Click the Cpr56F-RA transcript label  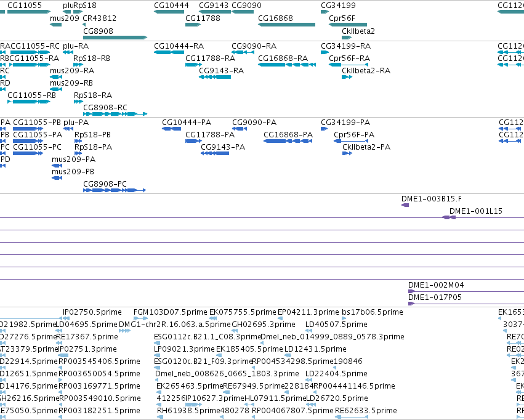(349, 58)
